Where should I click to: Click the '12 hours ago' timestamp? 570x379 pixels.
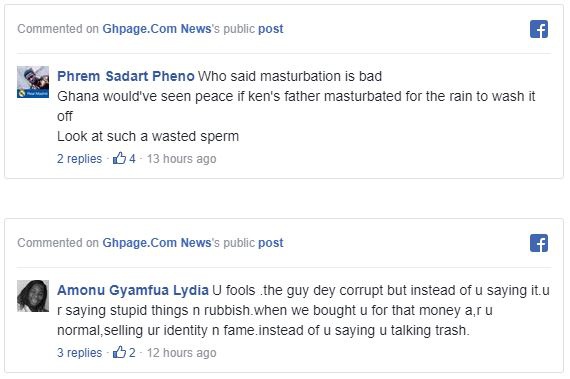tap(181, 352)
